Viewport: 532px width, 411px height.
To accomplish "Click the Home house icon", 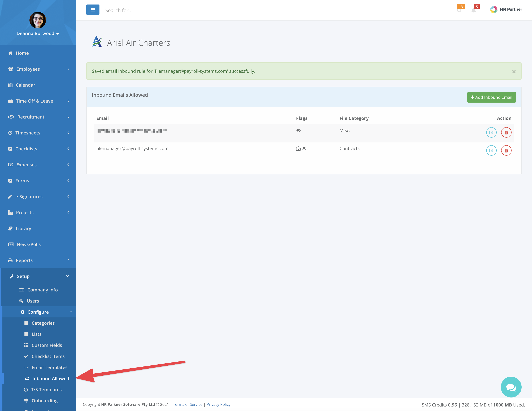I will [x=10, y=53].
